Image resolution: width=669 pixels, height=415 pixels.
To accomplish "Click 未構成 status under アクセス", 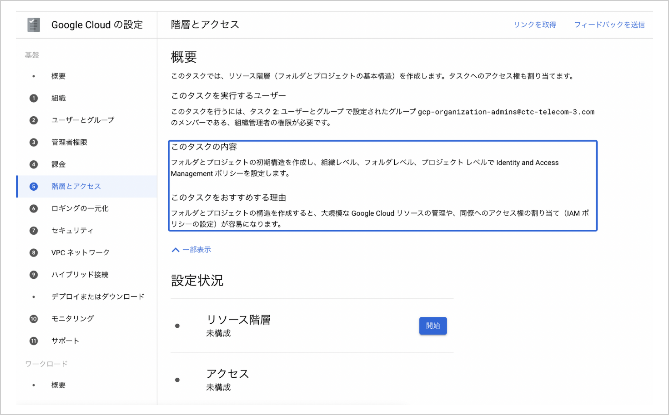I will point(218,387).
